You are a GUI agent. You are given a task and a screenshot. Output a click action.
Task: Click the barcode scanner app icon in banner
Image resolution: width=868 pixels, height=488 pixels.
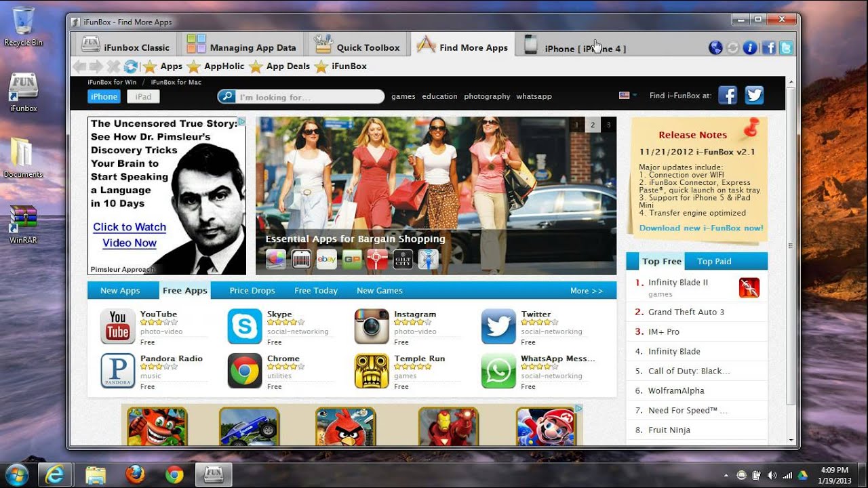(301, 259)
